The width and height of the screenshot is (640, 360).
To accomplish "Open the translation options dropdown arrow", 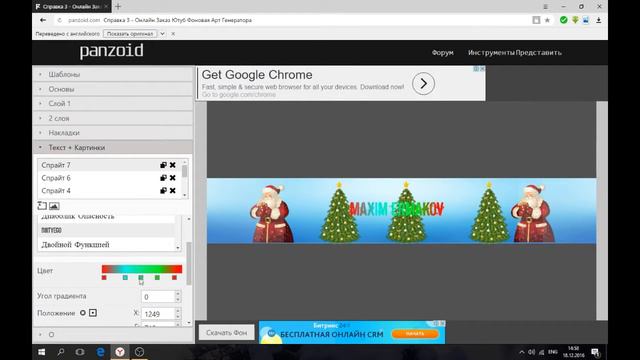I will (162, 34).
